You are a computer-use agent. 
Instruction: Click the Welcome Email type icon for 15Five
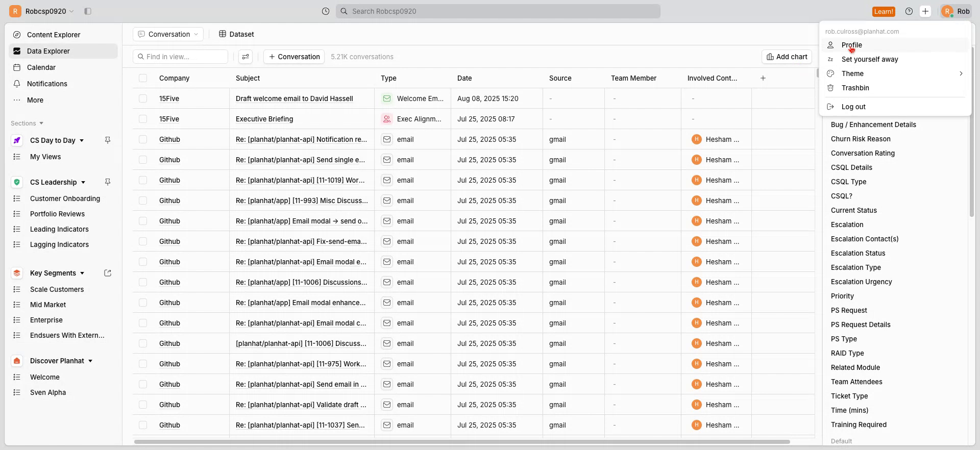pos(387,98)
